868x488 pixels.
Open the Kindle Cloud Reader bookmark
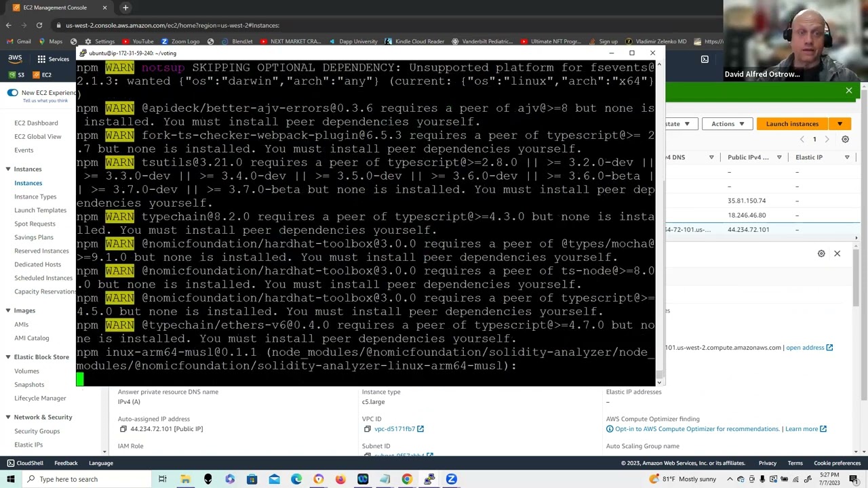click(x=414, y=41)
